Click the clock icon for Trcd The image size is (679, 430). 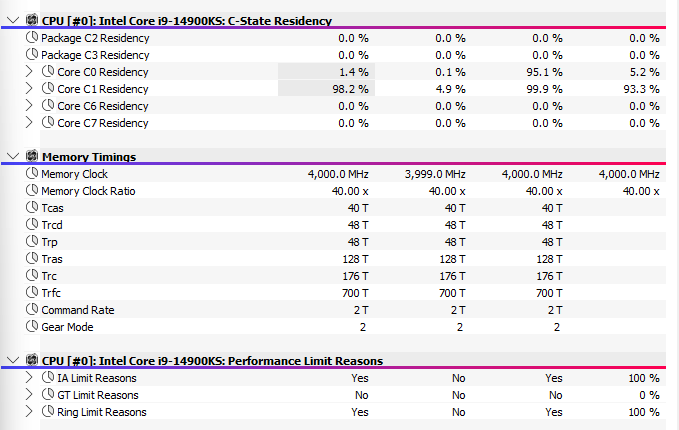point(32,224)
